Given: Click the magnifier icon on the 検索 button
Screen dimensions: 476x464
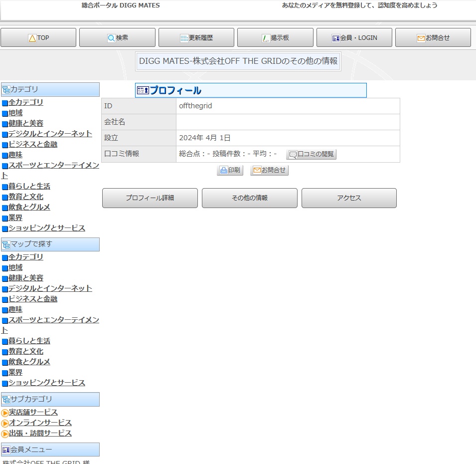Looking at the screenshot, I should [x=111, y=38].
